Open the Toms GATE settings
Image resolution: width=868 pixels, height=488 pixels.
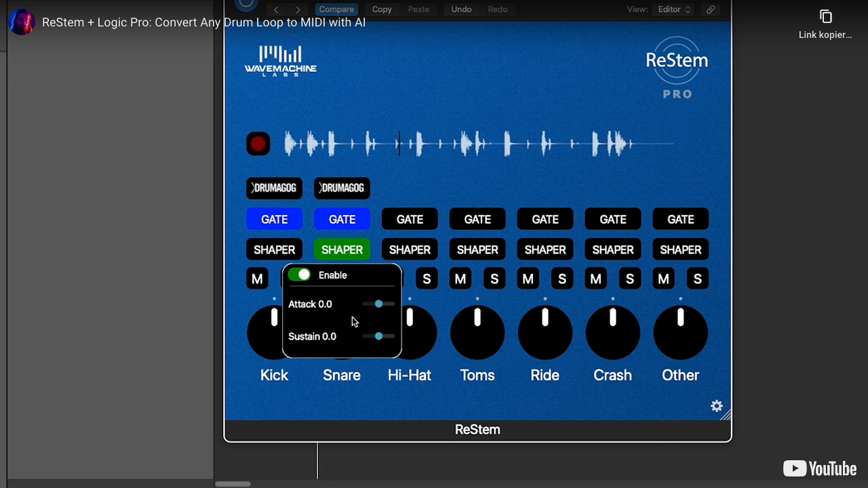click(477, 219)
